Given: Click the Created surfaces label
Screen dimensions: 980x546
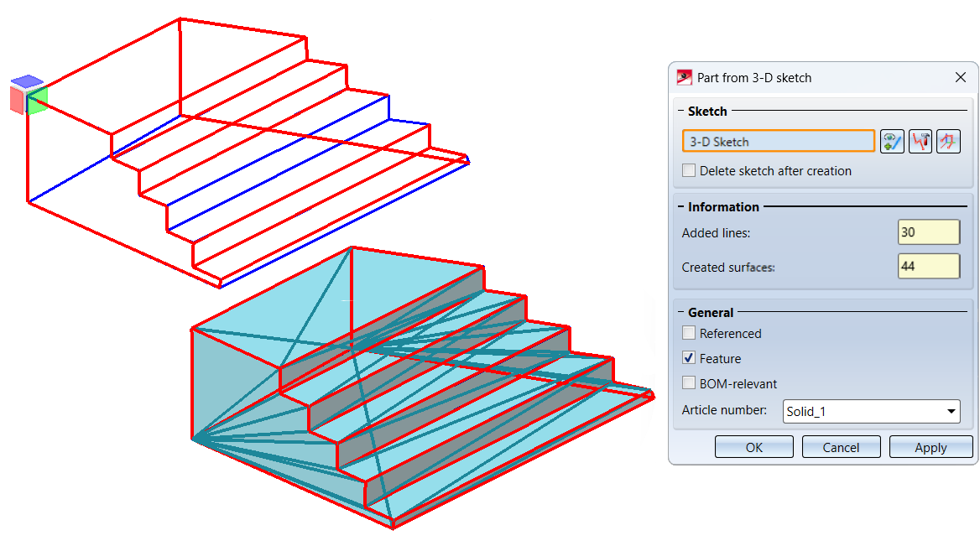Looking at the screenshot, I should click(728, 268).
